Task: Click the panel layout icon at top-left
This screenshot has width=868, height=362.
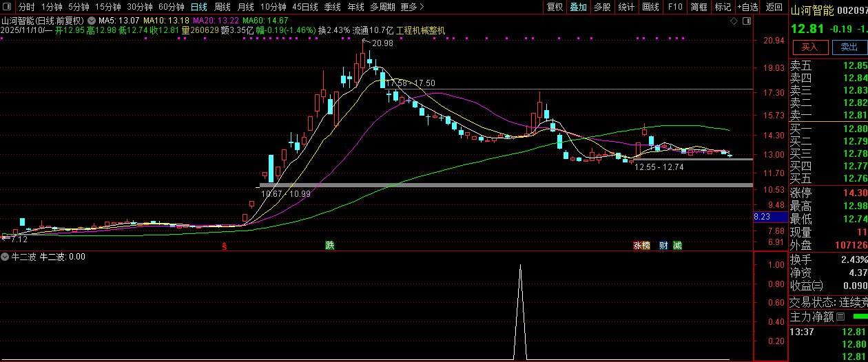Action: 8,7
